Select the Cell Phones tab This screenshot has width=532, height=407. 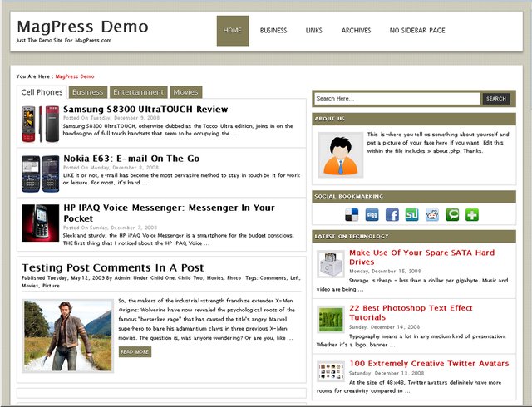42,92
